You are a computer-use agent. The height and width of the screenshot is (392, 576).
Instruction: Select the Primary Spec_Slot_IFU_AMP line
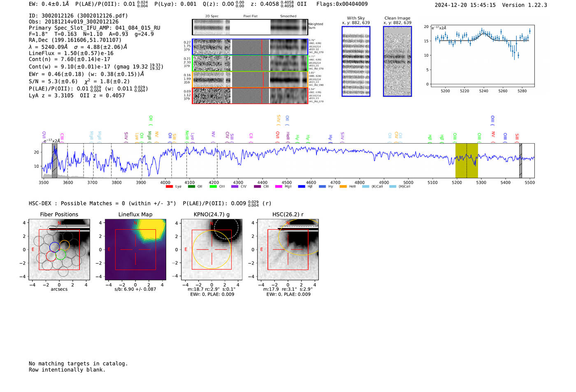(x=95, y=28)
